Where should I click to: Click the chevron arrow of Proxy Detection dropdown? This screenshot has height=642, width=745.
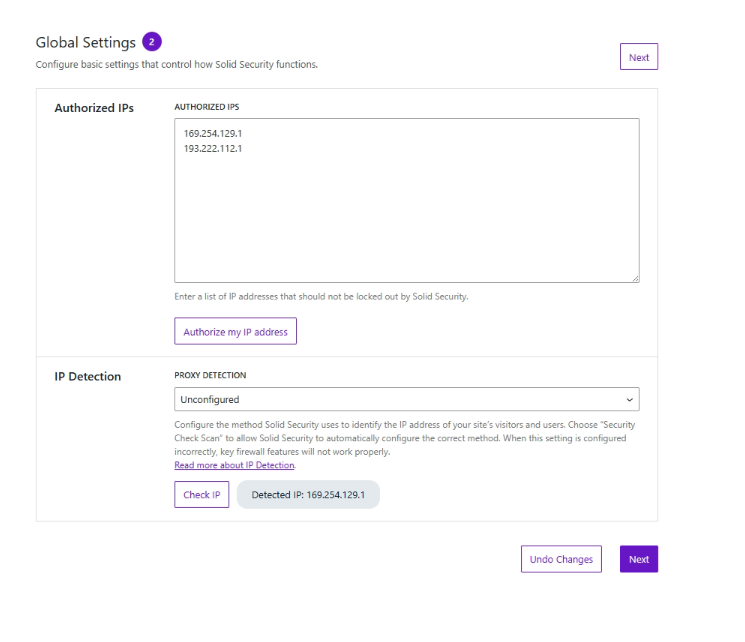tap(630, 400)
